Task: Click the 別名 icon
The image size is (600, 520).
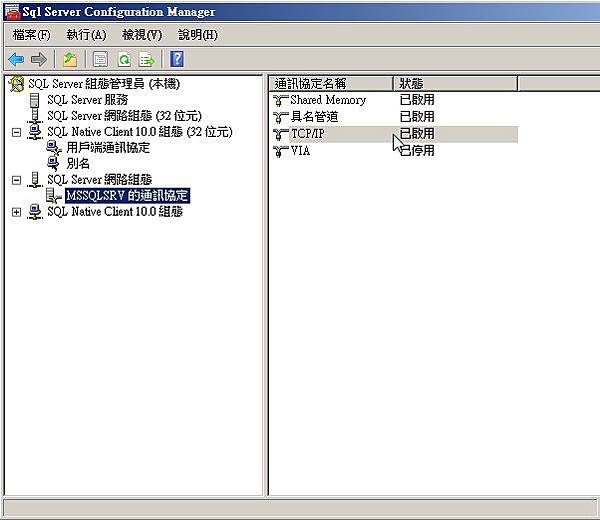Action: coord(53,164)
